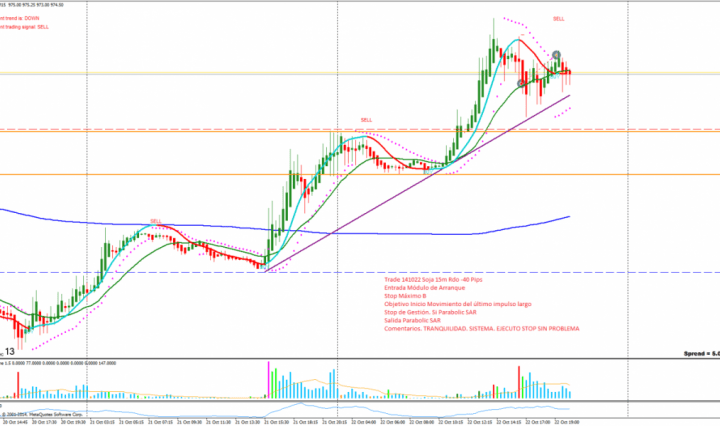
Task: Select the 'Stop Máximo B' text note
Action: point(407,296)
